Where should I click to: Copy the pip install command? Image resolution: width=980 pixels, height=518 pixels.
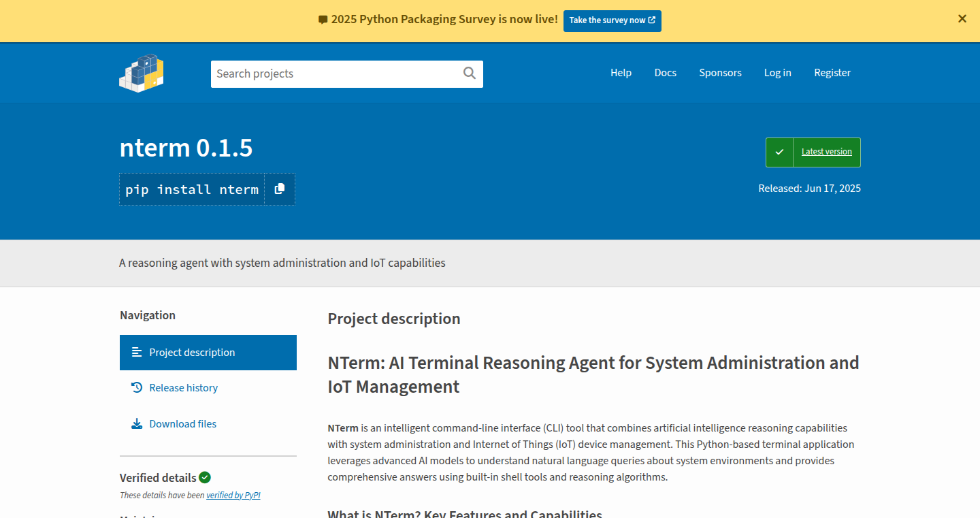(280, 189)
